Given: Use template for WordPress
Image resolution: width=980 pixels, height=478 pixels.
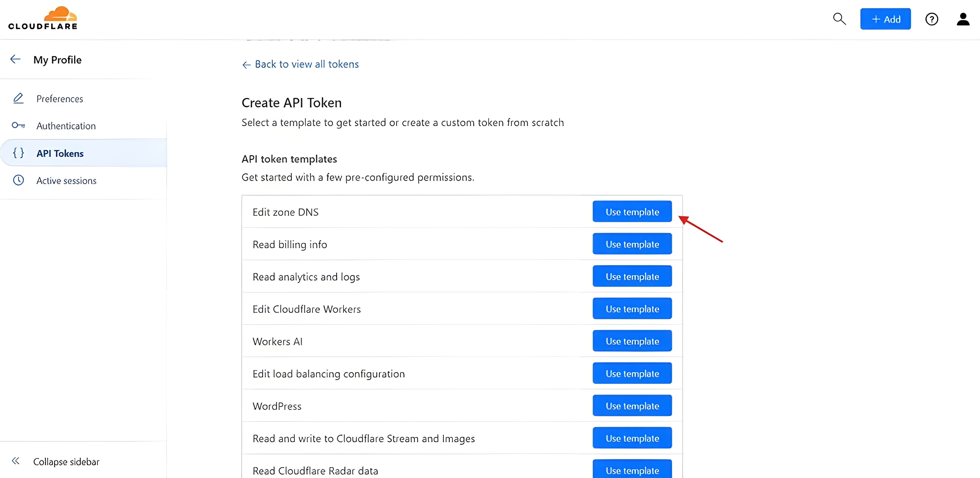Looking at the screenshot, I should pyautogui.click(x=632, y=405).
